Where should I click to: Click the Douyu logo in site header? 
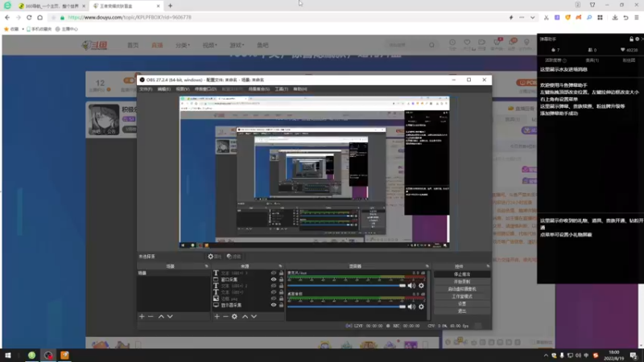point(95,45)
